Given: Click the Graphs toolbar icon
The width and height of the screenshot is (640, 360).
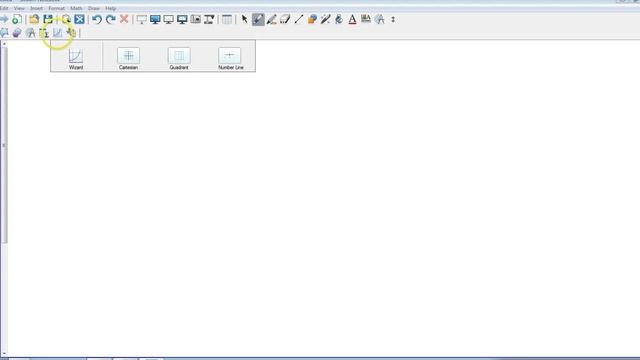Looking at the screenshot, I should (58, 33).
